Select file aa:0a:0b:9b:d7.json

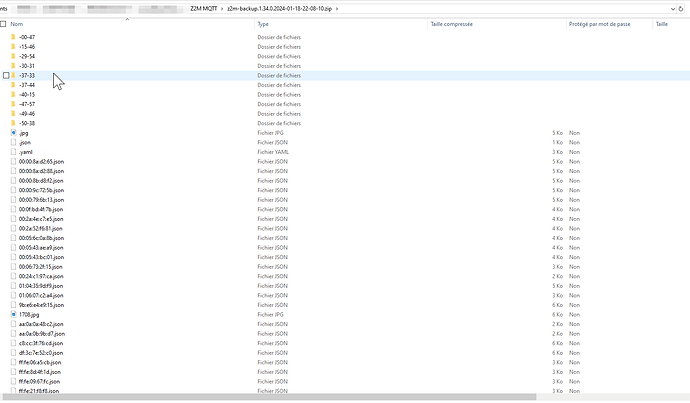(x=42, y=334)
